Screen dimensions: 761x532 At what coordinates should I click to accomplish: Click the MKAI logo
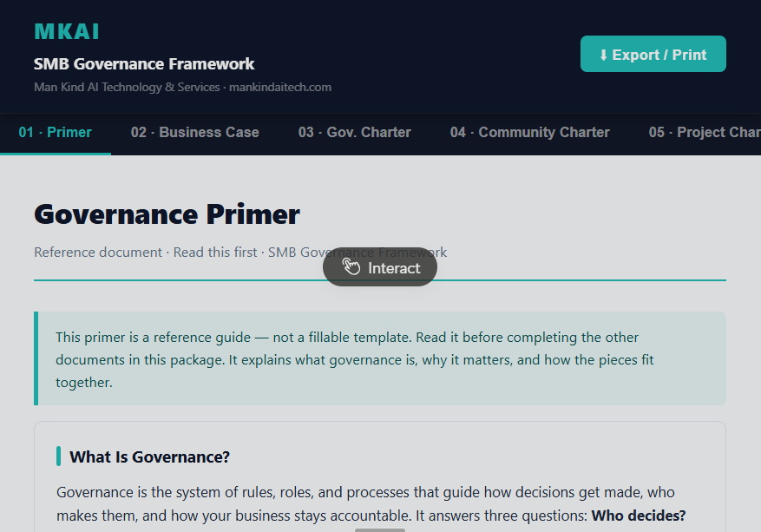pyautogui.click(x=67, y=32)
